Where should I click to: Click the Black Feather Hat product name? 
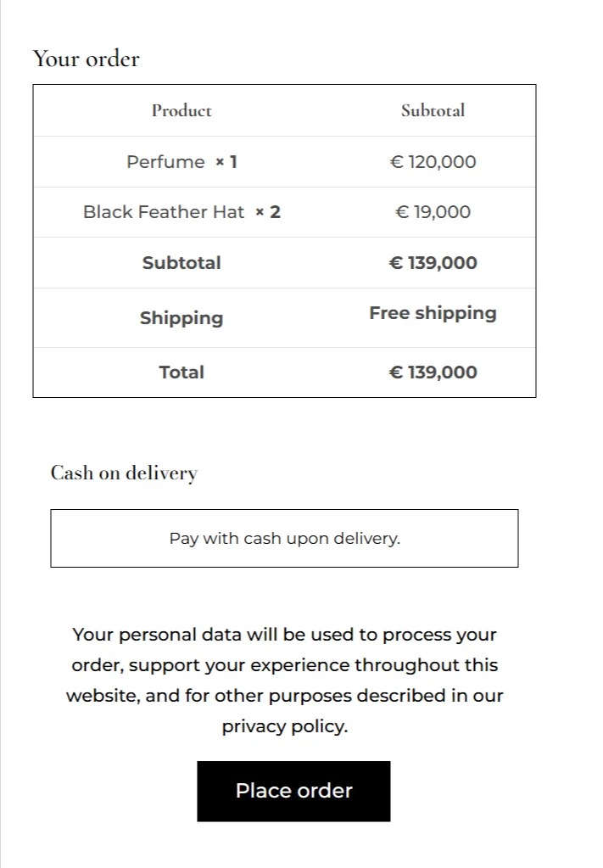coord(163,212)
